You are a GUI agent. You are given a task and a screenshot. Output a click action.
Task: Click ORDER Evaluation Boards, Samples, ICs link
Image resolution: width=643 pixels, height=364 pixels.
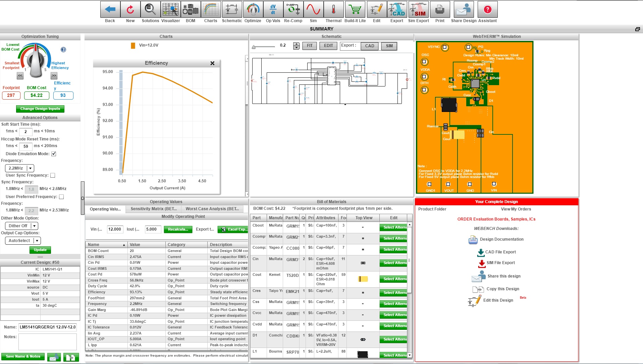496,219
